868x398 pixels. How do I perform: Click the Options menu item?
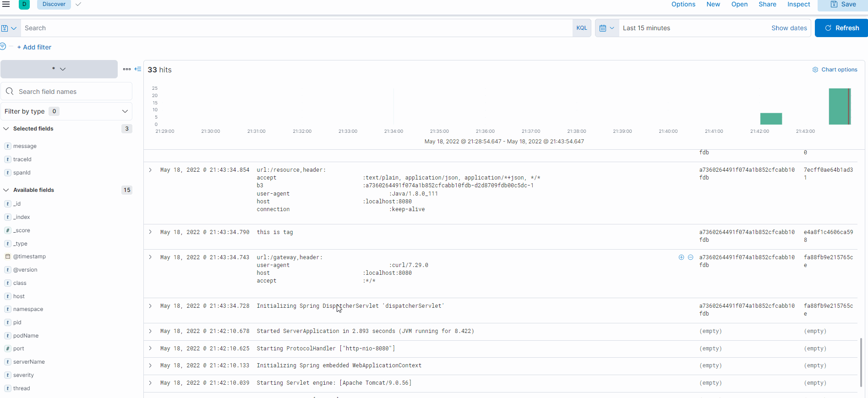coord(683,4)
